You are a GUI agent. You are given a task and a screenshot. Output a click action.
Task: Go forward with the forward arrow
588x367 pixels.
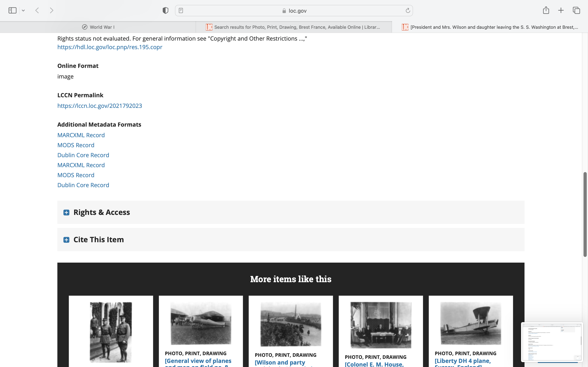click(x=51, y=10)
